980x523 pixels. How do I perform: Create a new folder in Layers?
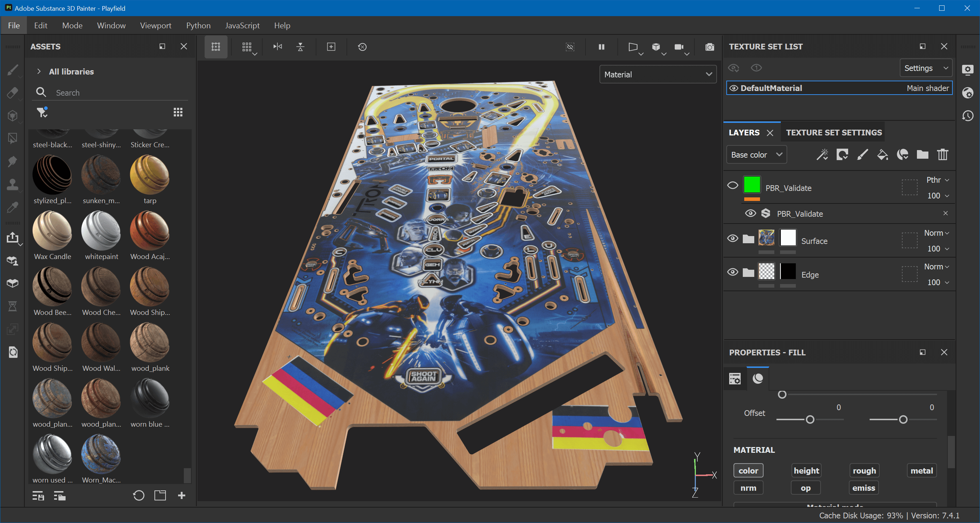923,154
